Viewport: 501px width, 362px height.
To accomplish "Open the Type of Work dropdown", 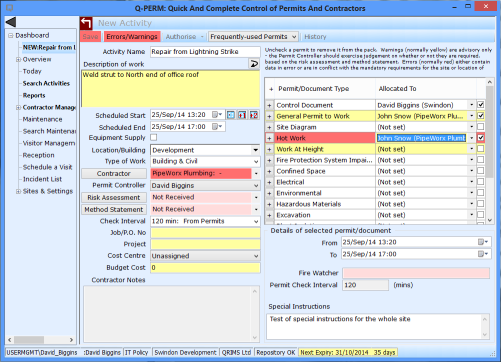I will 256,162.
